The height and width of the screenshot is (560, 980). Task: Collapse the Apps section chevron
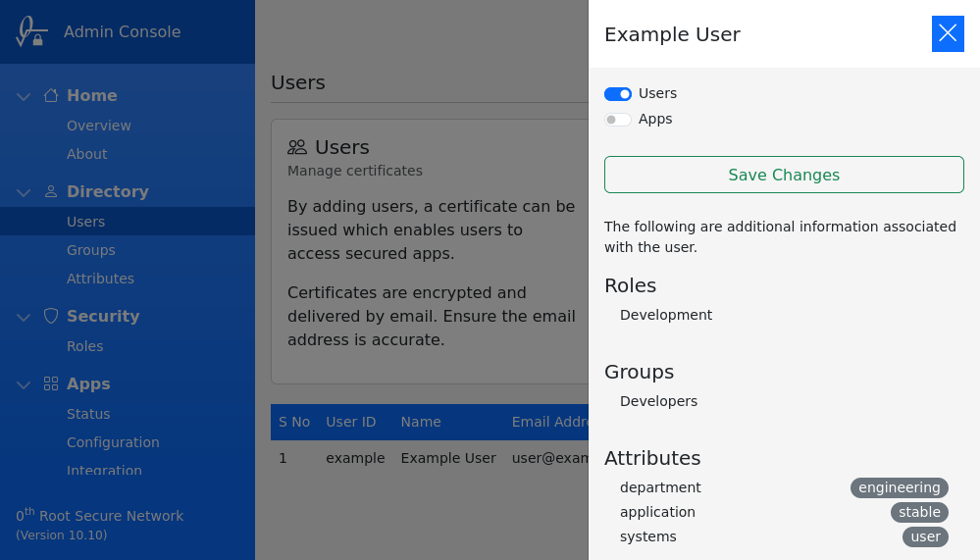coord(24,384)
